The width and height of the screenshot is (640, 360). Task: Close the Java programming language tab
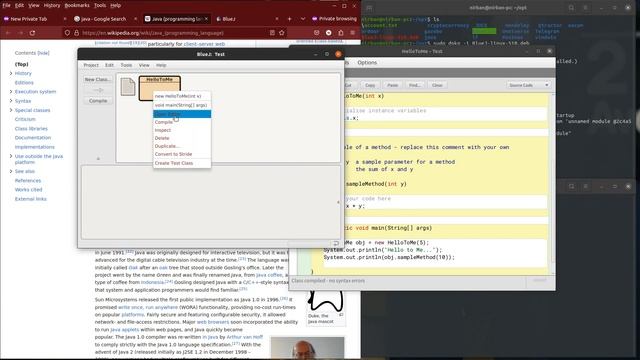[207, 19]
